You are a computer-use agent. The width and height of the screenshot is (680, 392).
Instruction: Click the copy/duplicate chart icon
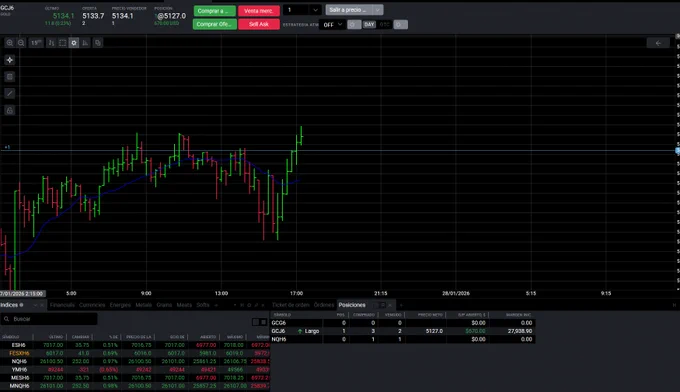(x=98, y=42)
